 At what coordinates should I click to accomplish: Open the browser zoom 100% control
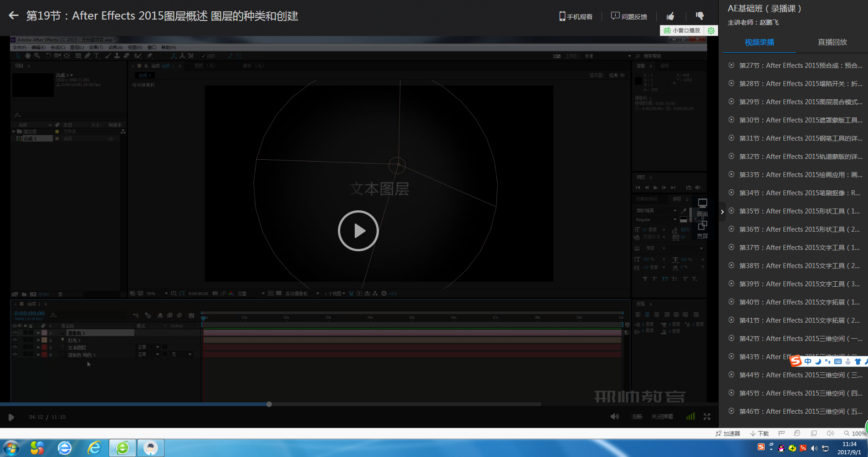855,433
